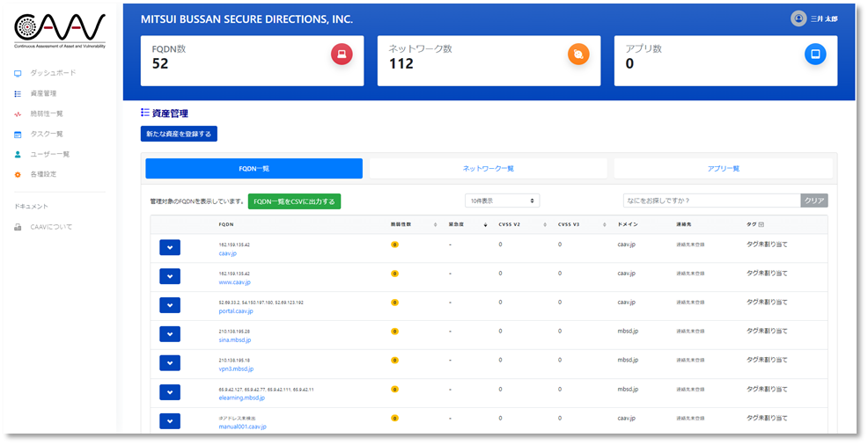Click the list icon beside 資産管理 heading

[x=145, y=113]
